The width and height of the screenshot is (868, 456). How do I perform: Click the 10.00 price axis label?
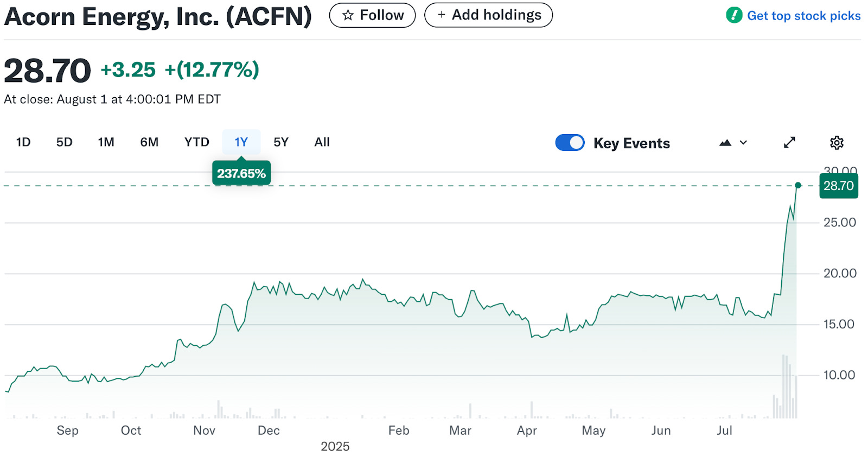coord(840,375)
